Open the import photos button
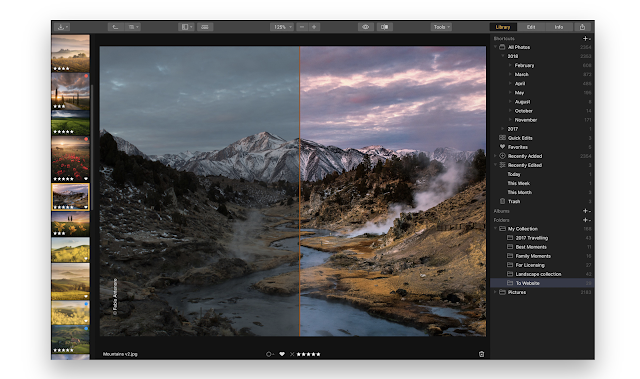 point(62,27)
